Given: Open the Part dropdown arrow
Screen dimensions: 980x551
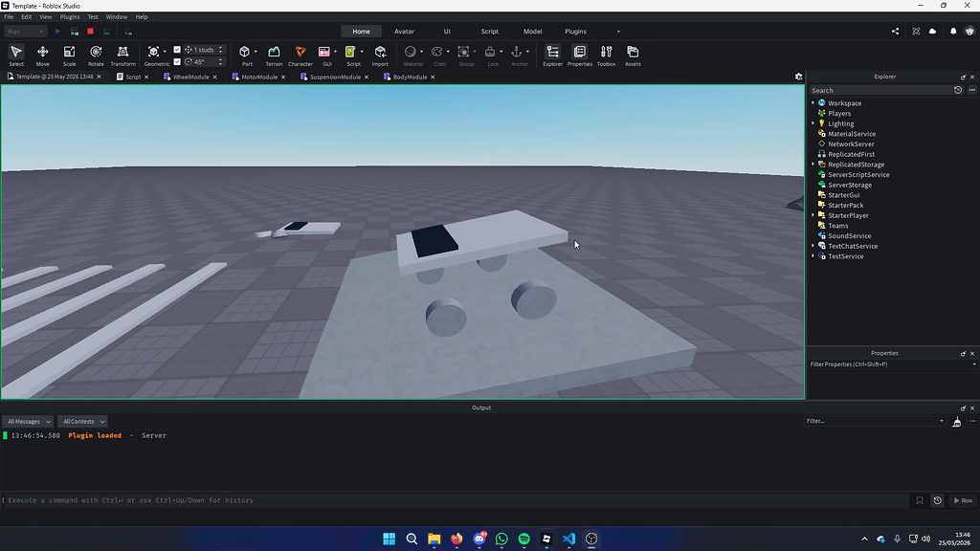Looking at the screenshot, I should [255, 52].
